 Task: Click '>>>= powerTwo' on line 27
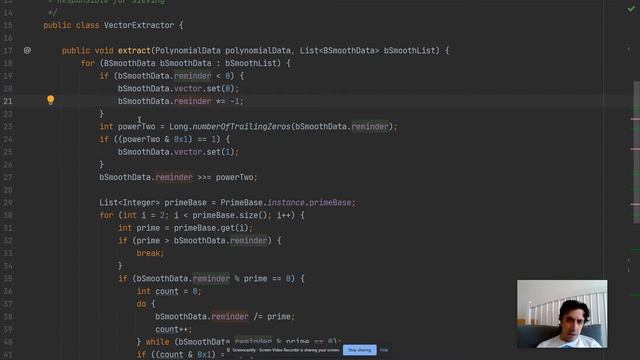point(225,177)
